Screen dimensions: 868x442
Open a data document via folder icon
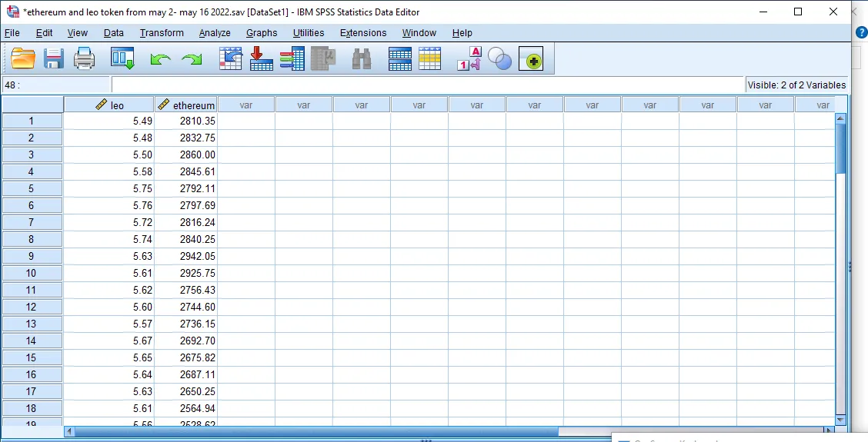pos(23,58)
